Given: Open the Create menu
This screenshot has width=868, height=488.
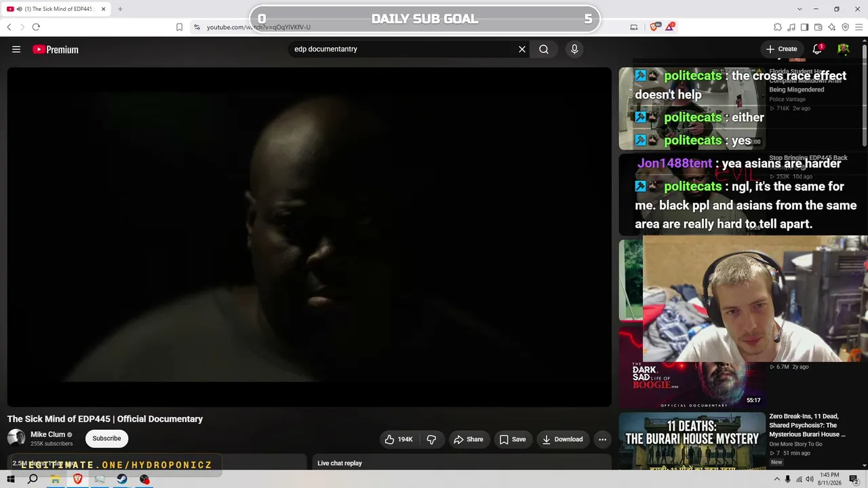Looking at the screenshot, I should [782, 49].
